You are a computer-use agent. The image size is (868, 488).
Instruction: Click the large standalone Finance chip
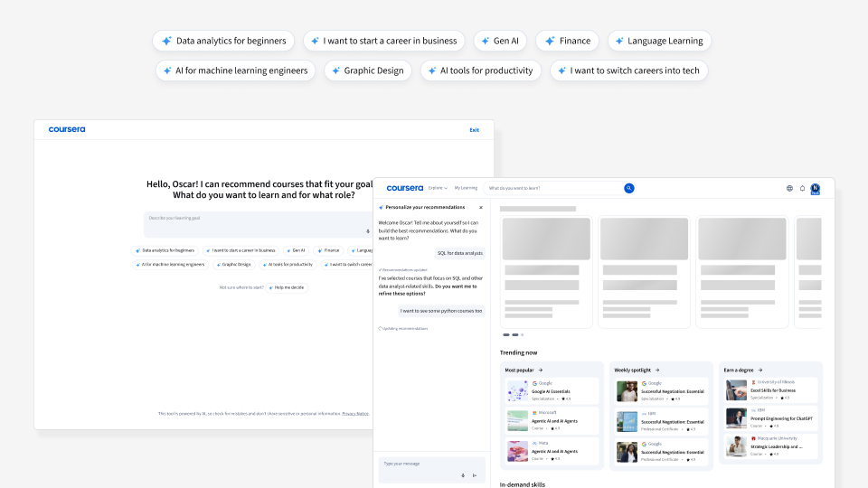(568, 41)
